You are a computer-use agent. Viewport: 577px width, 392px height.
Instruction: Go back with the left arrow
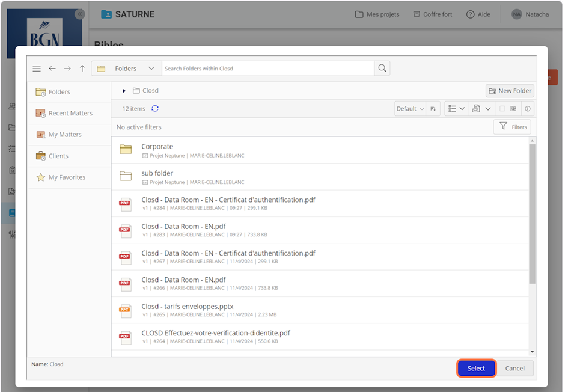click(x=52, y=69)
